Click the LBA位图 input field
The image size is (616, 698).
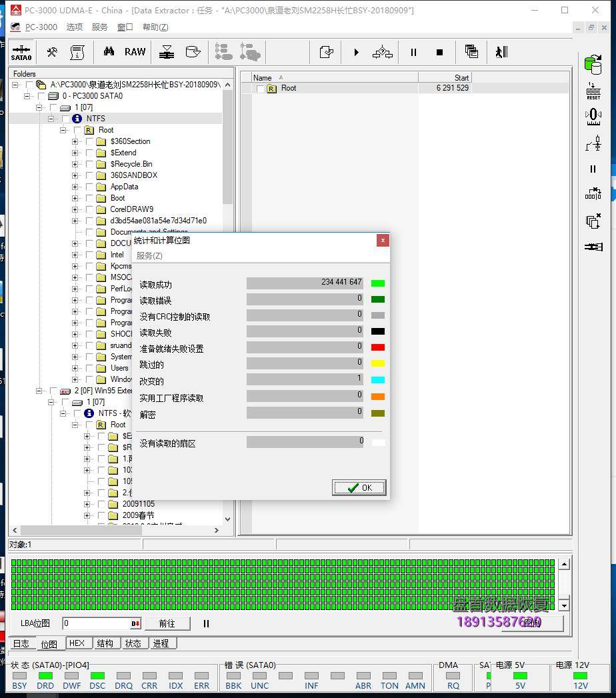click(x=97, y=623)
